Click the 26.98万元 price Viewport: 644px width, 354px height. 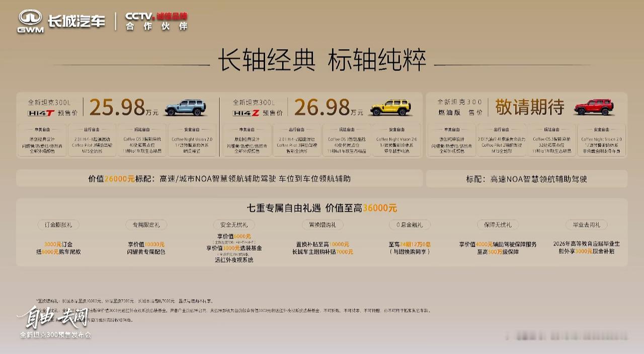coord(329,107)
